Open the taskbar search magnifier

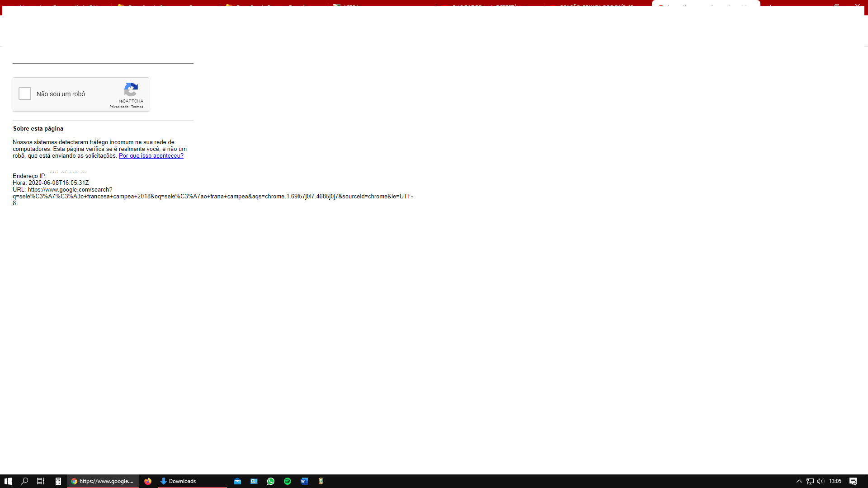click(24, 481)
